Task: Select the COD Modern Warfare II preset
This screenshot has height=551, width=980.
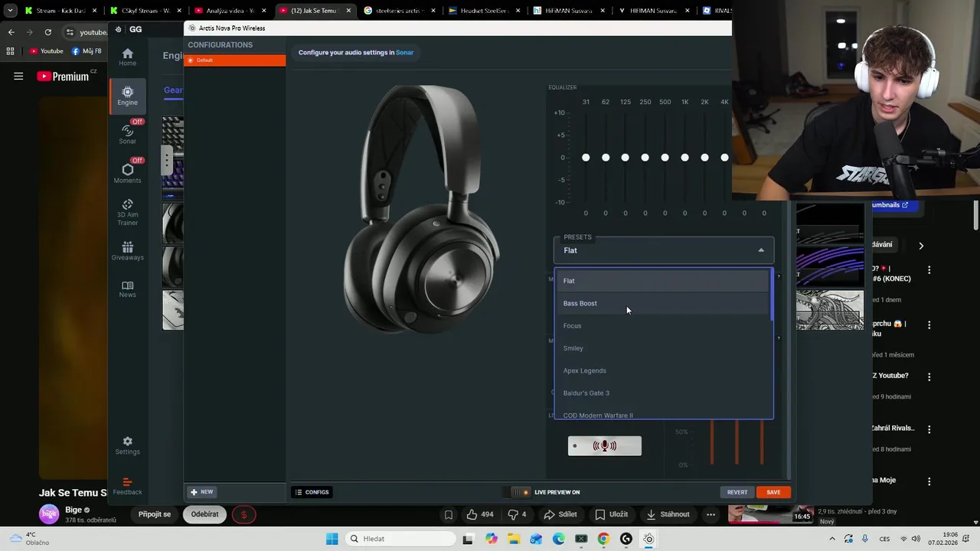Action: (663, 413)
